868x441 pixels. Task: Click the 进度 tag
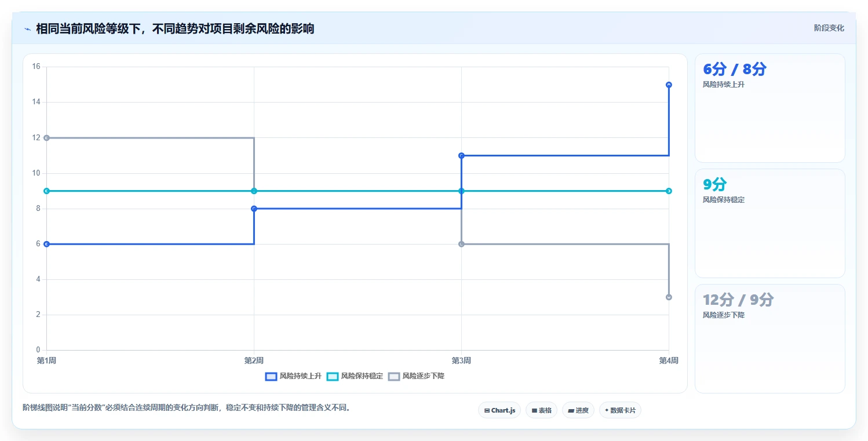pyautogui.click(x=578, y=410)
